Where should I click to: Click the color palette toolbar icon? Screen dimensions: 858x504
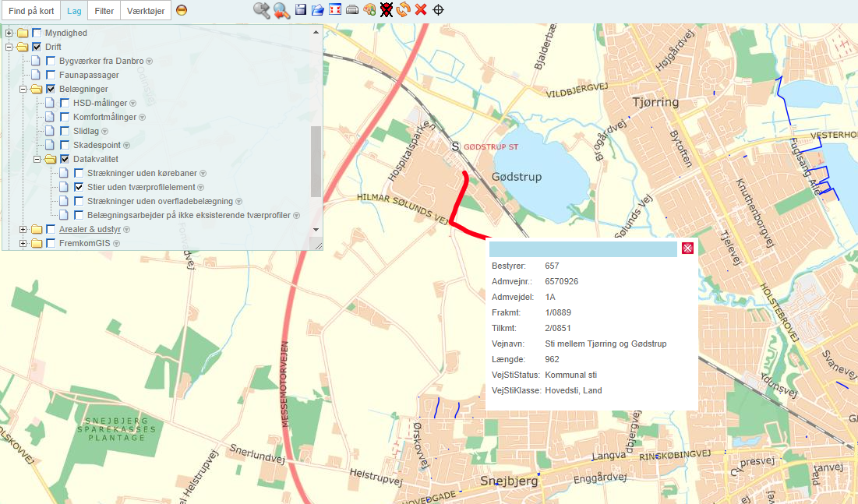369,10
